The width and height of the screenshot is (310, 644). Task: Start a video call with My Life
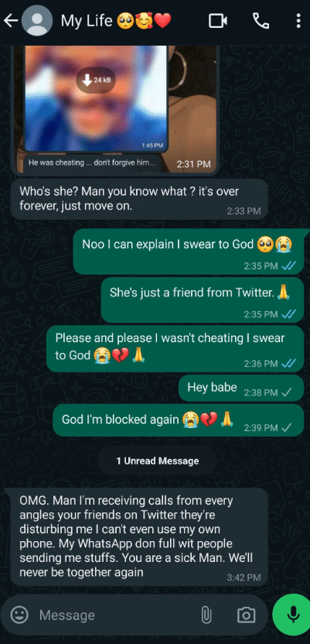(x=218, y=21)
